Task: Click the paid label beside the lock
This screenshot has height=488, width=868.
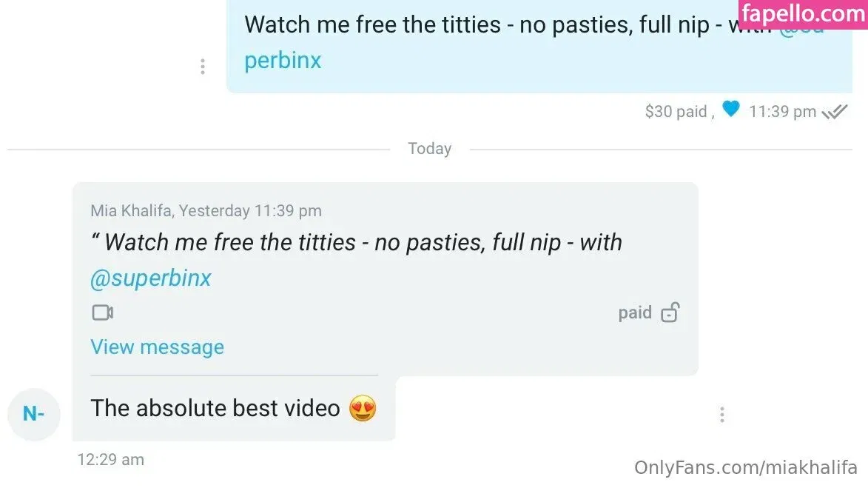Action: 635,312
